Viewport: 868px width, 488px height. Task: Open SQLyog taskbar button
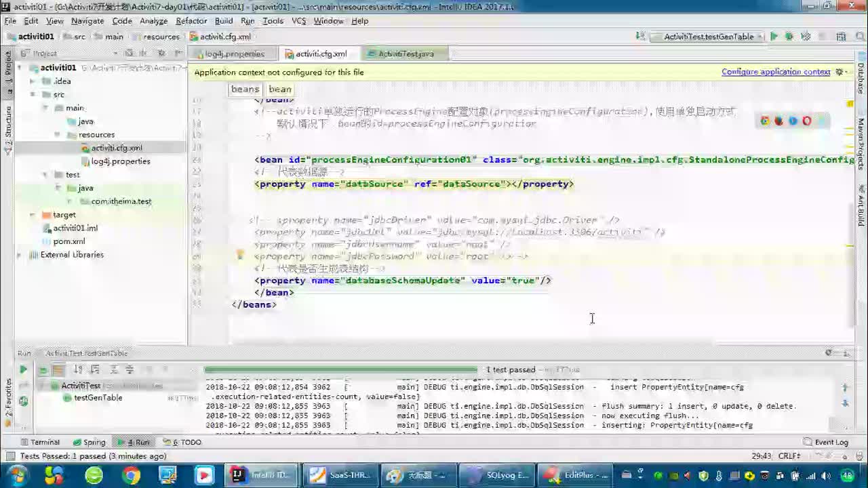click(x=498, y=475)
